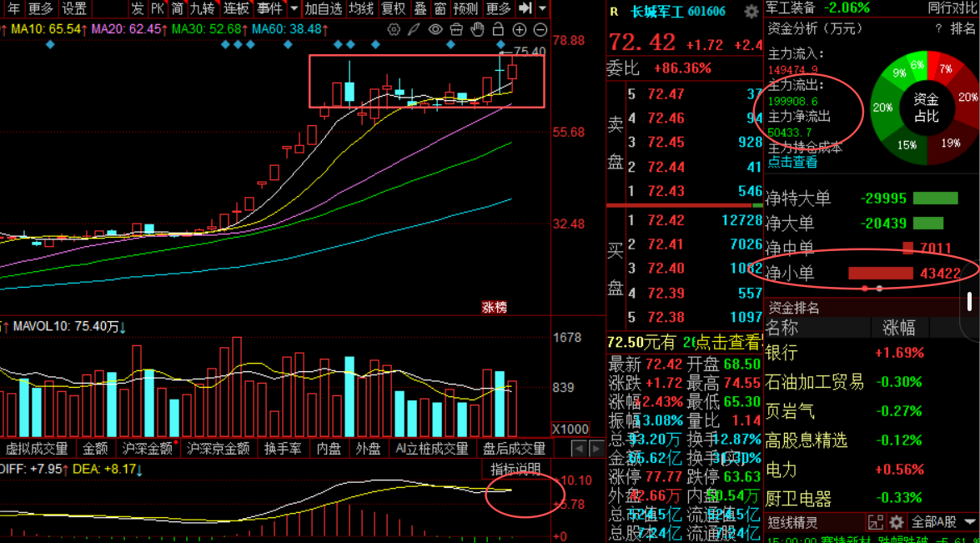Open the last toolbar dropdown arrow

click(542, 8)
